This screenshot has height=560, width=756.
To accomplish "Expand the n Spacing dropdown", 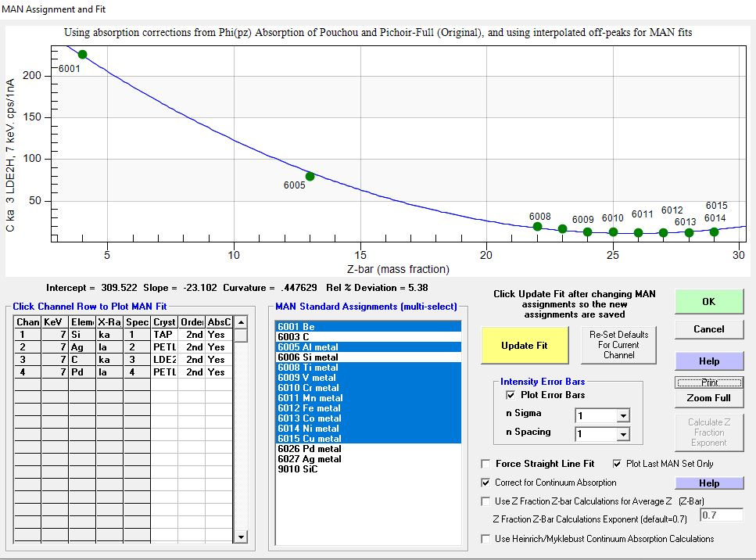I will (x=622, y=434).
